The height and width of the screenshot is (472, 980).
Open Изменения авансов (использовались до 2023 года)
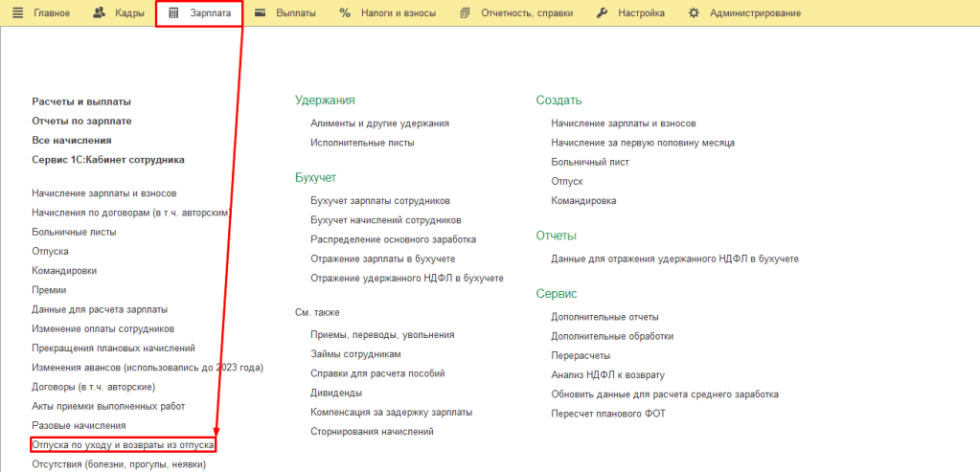coord(148,368)
